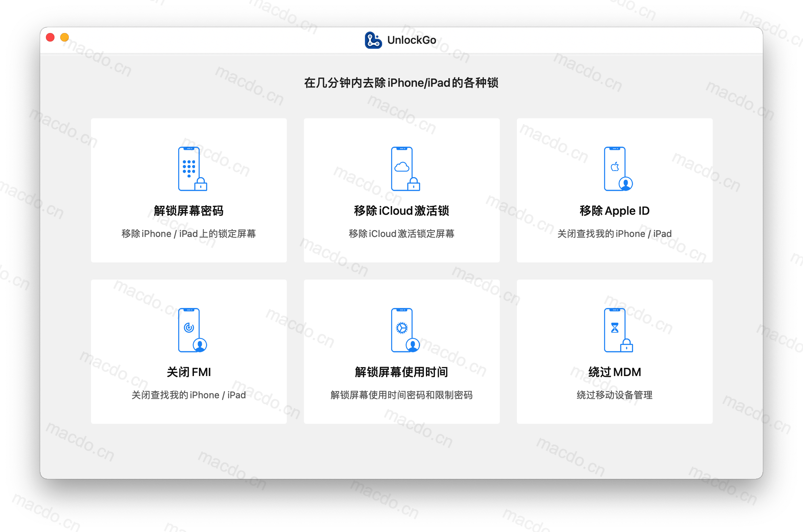Screen dimensions: 803x532
Task: Click text 移除 iCloud 激活锁定屏幕
Action: [x=401, y=234]
